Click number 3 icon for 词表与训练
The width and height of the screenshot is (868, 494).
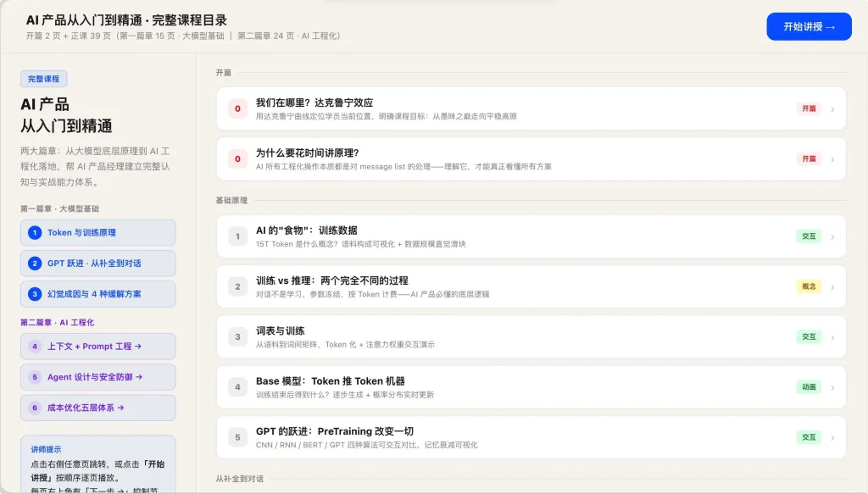click(x=238, y=337)
